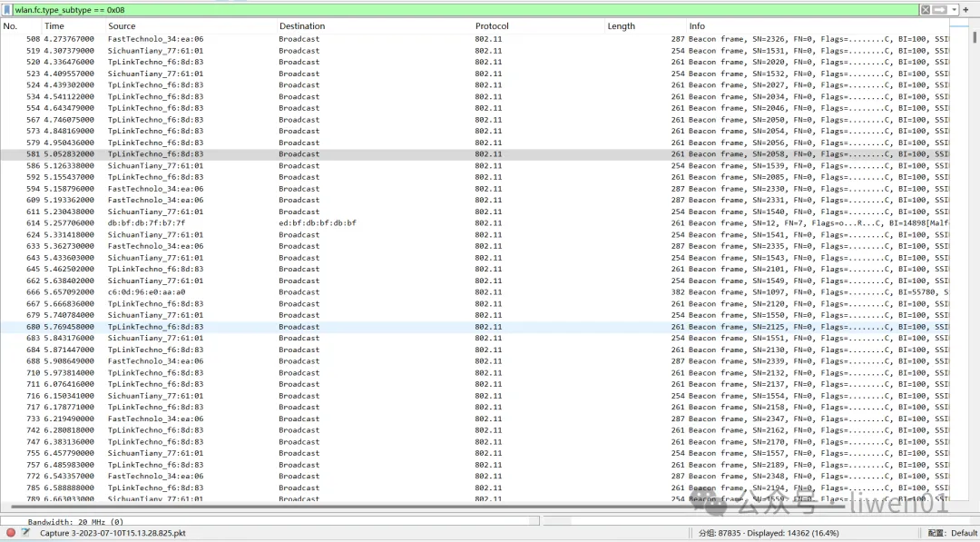Select packet 633 beacon SN=2335
980x542 pixels.
475,246
